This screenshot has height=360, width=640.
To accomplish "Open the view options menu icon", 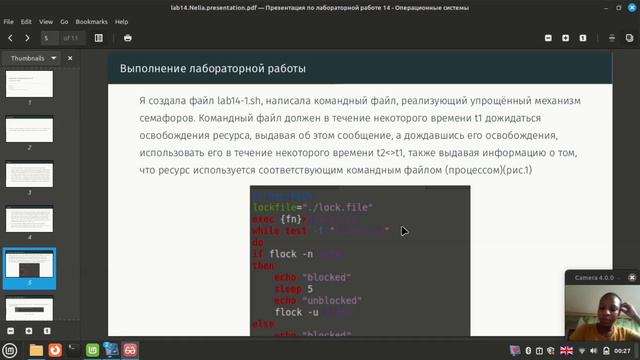I will coord(612,38).
